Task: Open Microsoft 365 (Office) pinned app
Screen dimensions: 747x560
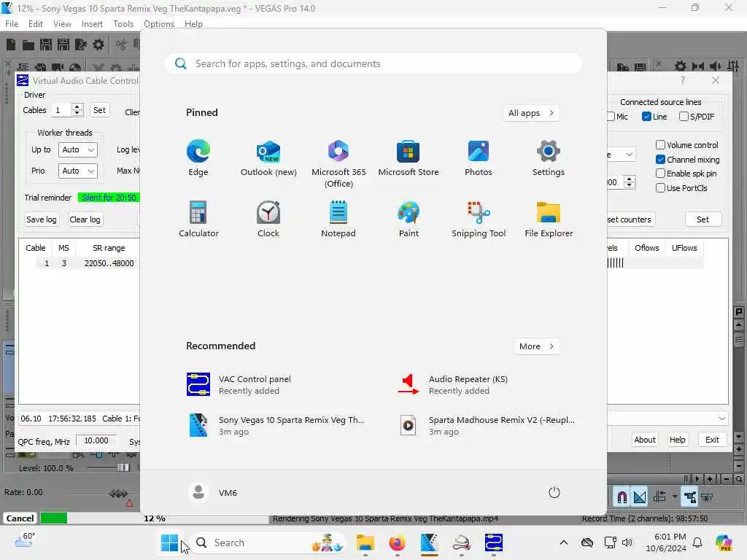Action: coord(338,163)
